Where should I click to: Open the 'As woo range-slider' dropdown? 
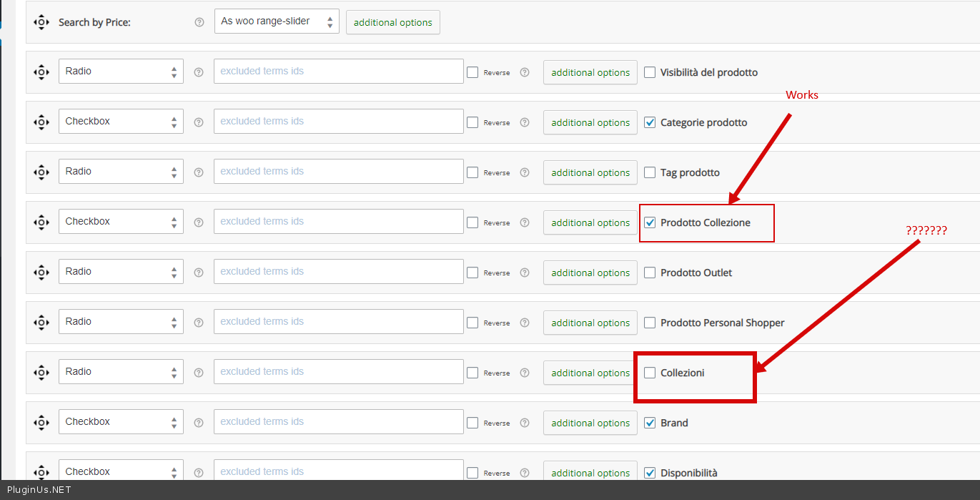[277, 21]
